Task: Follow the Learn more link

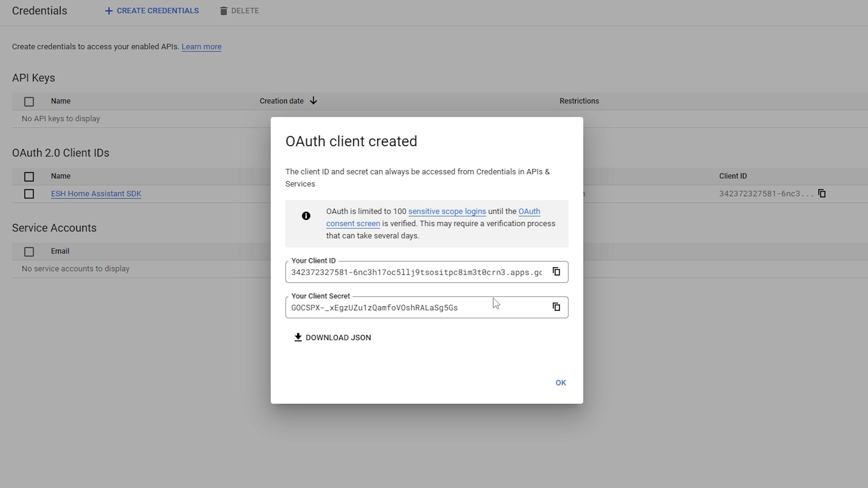Action: point(201,47)
